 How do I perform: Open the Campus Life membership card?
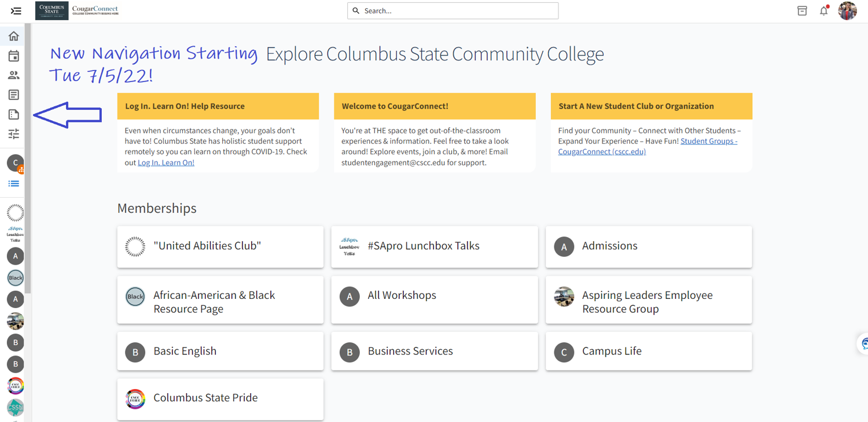tap(649, 351)
